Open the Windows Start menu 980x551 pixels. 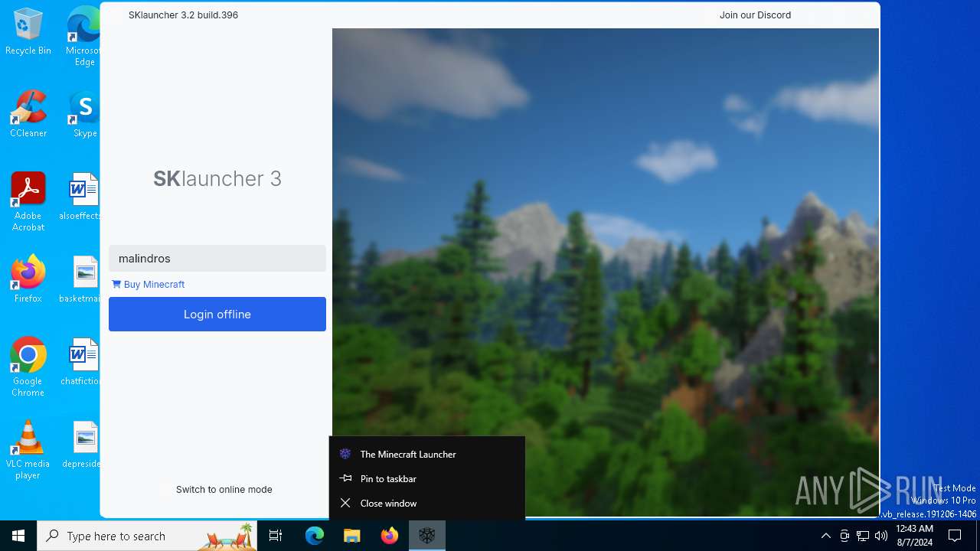pos(18,536)
